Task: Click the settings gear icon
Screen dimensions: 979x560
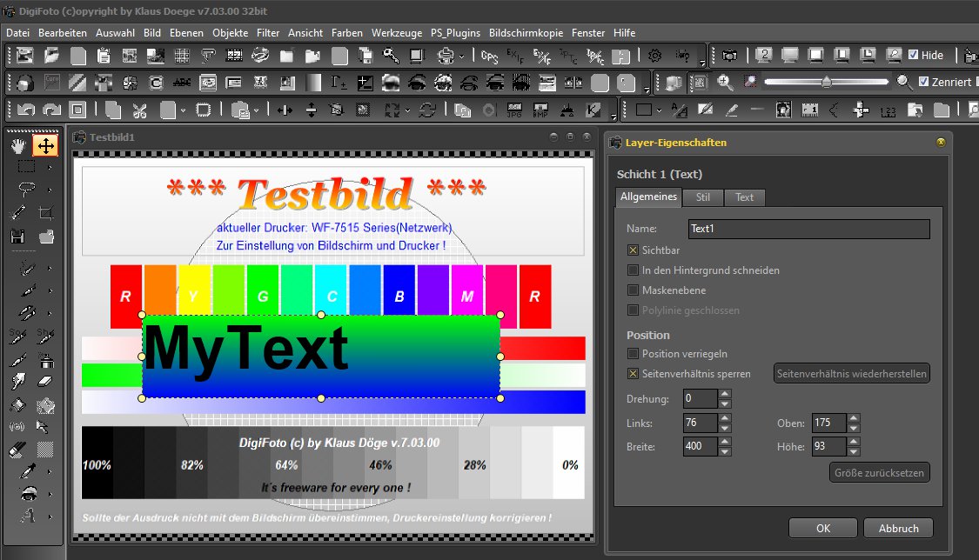Action: [655, 57]
